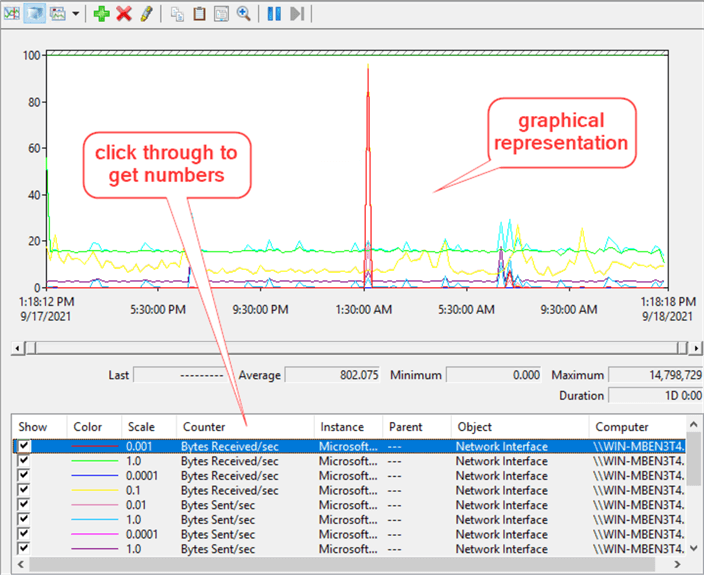The image size is (704, 575).
Task: Uncheck Show box for first Bytes Received/sec row
Action: click(24, 447)
